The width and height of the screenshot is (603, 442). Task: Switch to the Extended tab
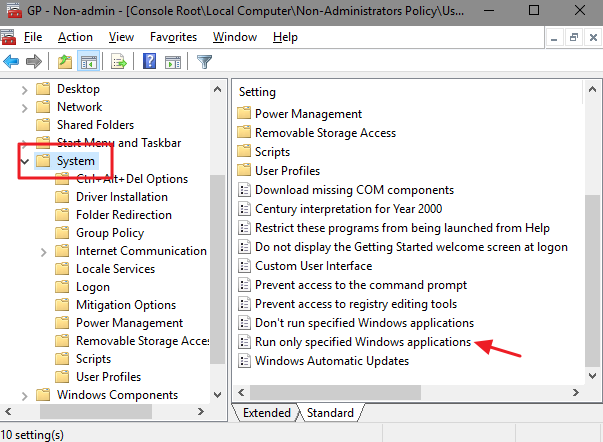tap(265, 413)
